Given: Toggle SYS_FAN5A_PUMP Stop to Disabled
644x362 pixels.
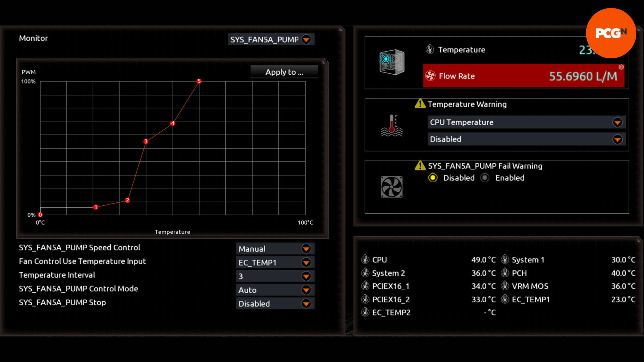Looking at the screenshot, I should pyautogui.click(x=273, y=304).
